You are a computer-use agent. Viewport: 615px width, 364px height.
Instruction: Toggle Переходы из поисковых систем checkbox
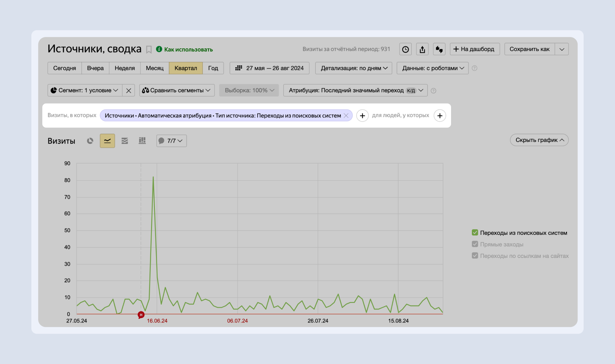[475, 233]
